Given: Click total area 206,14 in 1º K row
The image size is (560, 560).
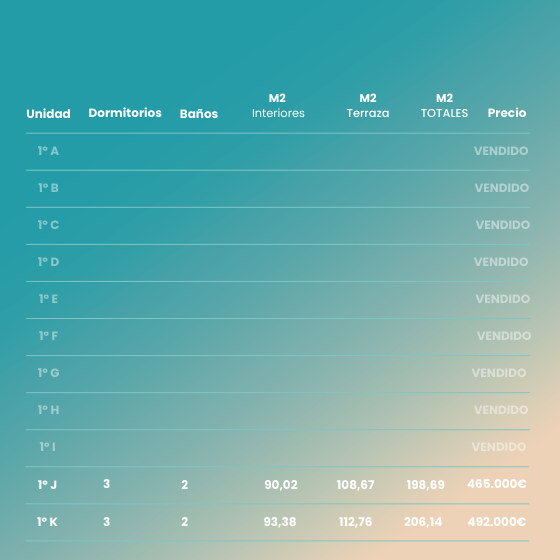Looking at the screenshot, I should [x=423, y=522].
